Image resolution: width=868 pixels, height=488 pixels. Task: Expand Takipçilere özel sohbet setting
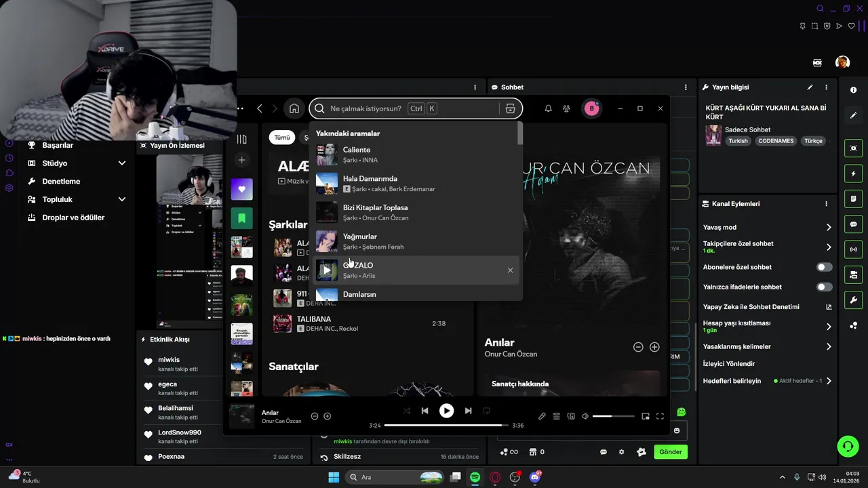tap(829, 247)
